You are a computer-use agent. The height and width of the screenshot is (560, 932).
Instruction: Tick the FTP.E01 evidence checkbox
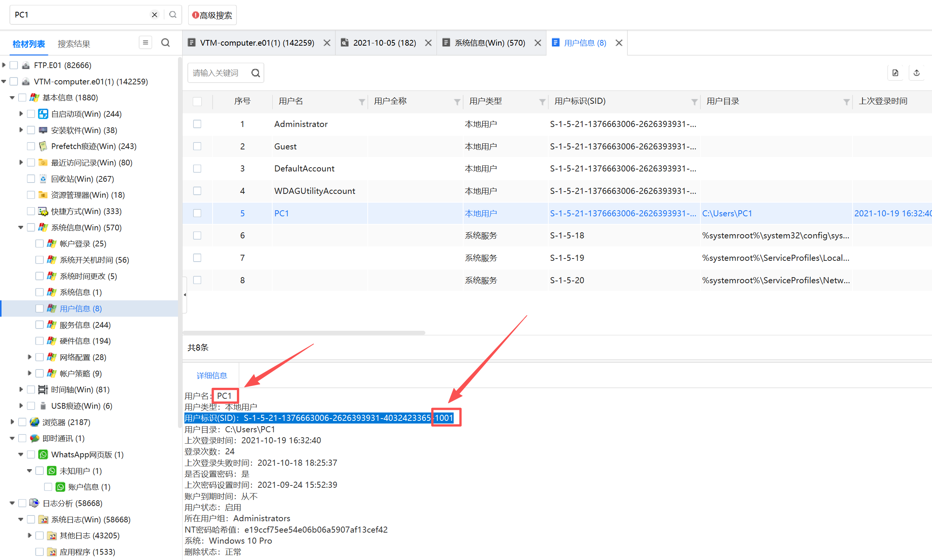[x=14, y=65]
